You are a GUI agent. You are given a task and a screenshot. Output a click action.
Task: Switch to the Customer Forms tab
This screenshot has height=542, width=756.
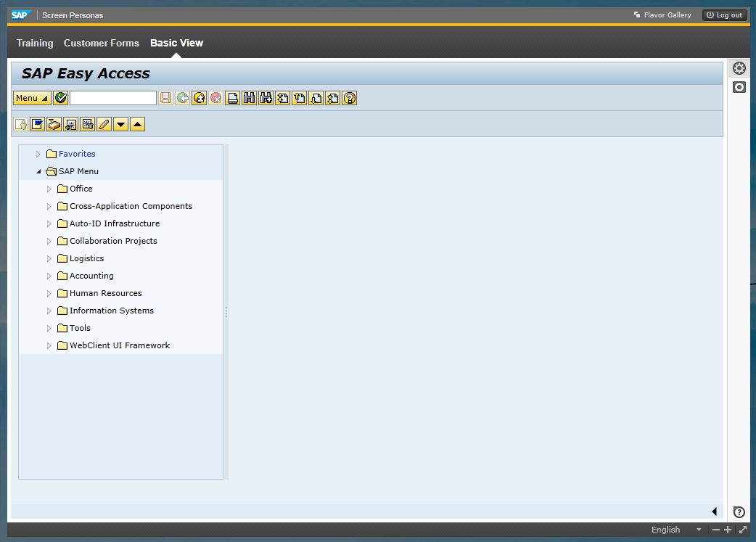pyautogui.click(x=102, y=43)
